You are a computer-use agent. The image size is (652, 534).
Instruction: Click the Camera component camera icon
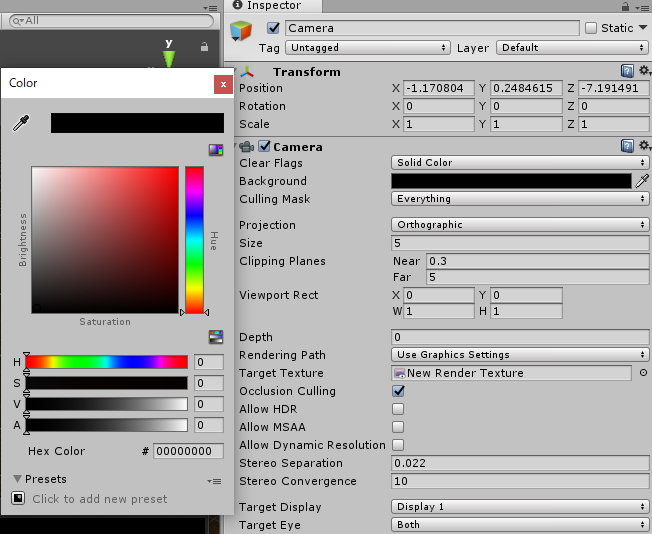pyautogui.click(x=247, y=146)
